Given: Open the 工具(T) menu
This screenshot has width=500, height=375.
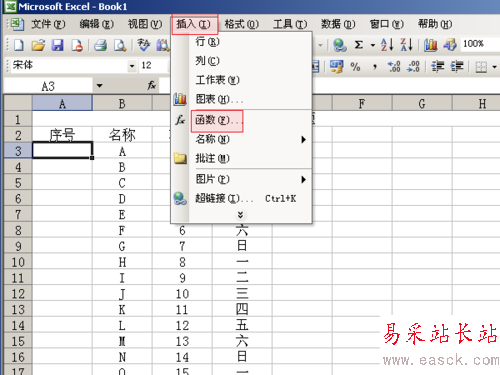Looking at the screenshot, I should 290,24.
